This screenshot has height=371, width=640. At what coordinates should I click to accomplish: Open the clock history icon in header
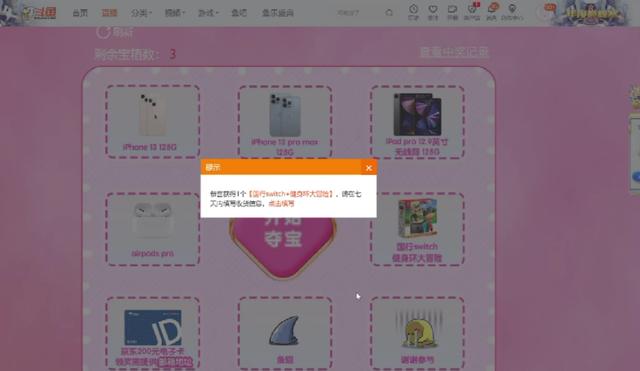413,12
